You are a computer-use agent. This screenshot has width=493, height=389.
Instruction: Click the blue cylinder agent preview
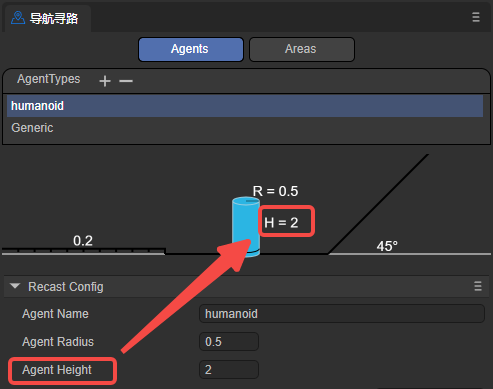(246, 227)
